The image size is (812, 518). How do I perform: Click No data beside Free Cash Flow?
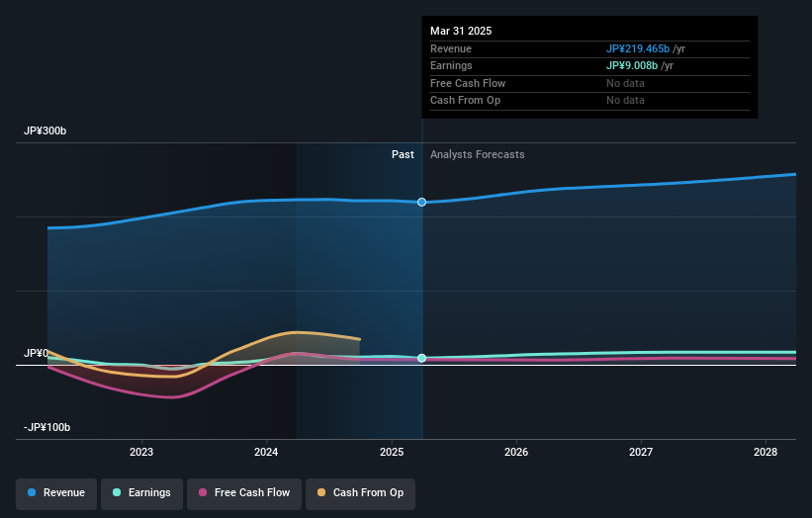click(626, 83)
